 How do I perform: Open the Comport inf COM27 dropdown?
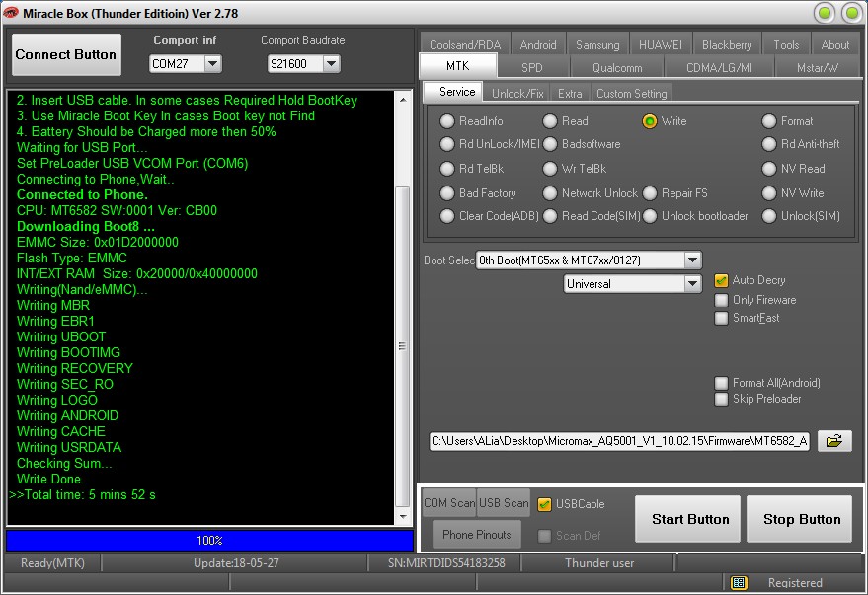click(x=212, y=63)
